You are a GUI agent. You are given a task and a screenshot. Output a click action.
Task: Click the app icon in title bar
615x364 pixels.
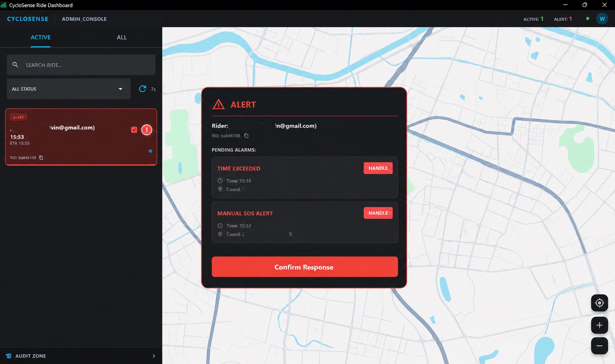[4, 5]
